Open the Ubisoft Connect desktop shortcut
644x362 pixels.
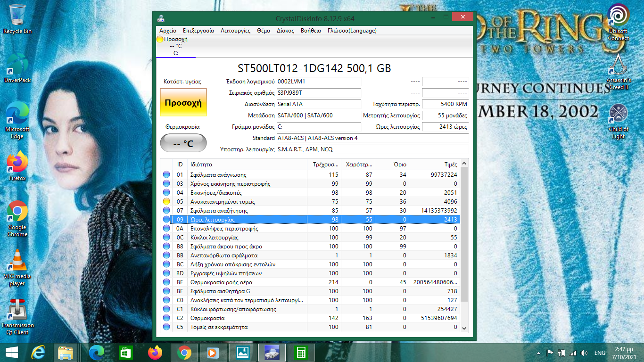[x=618, y=22]
